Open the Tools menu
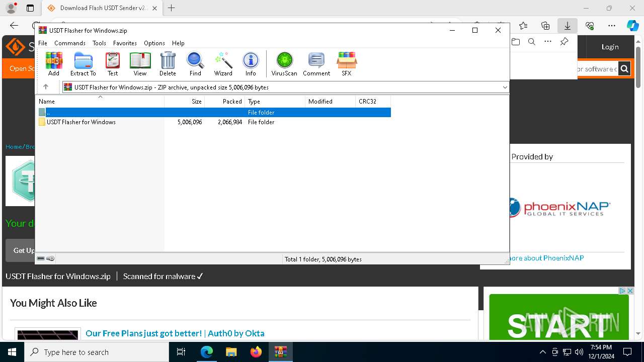 (x=99, y=43)
